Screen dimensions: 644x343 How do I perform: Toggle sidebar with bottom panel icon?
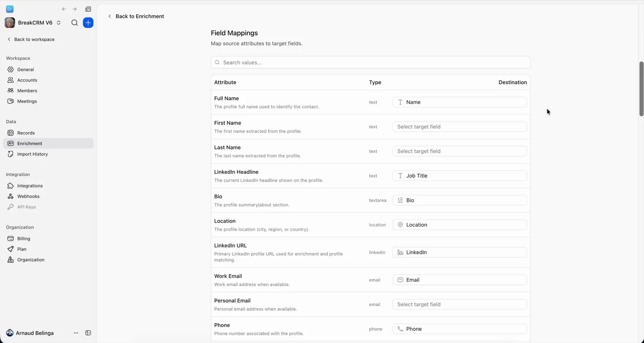(x=88, y=333)
